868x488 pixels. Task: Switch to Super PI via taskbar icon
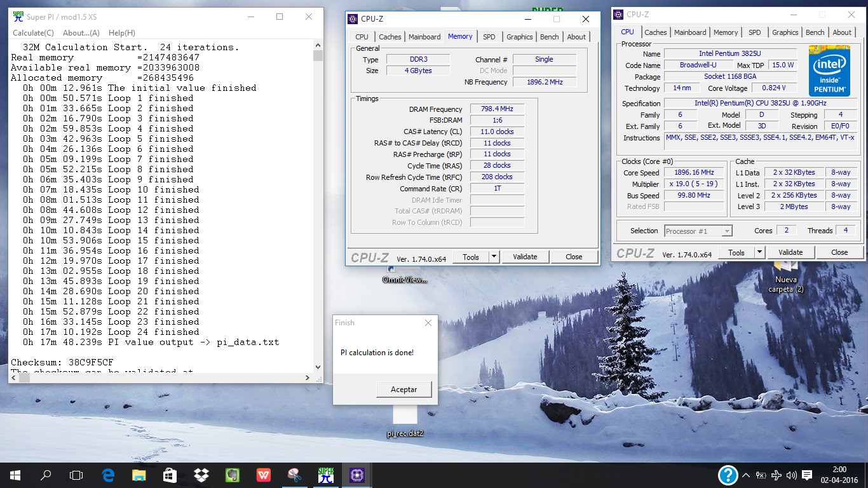[325, 475]
